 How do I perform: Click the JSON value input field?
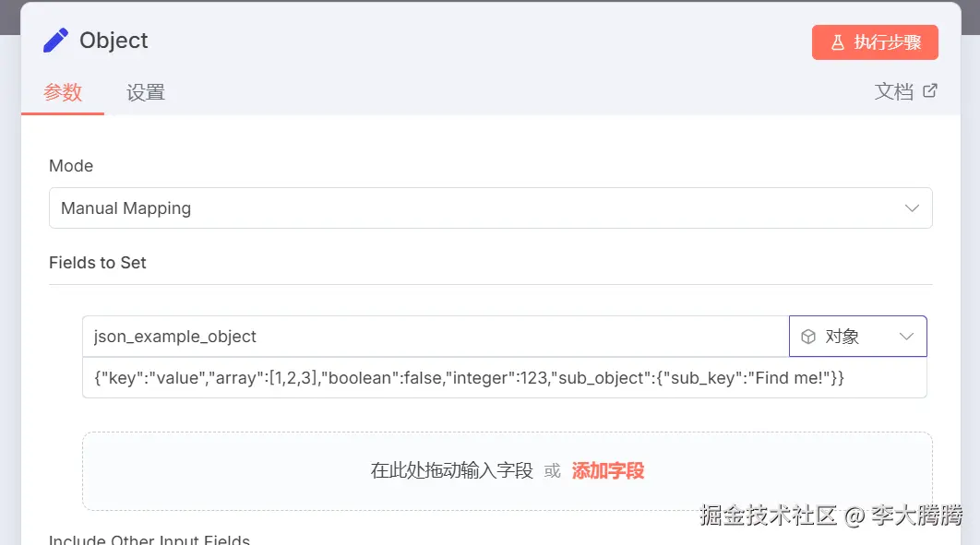pyautogui.click(x=504, y=378)
